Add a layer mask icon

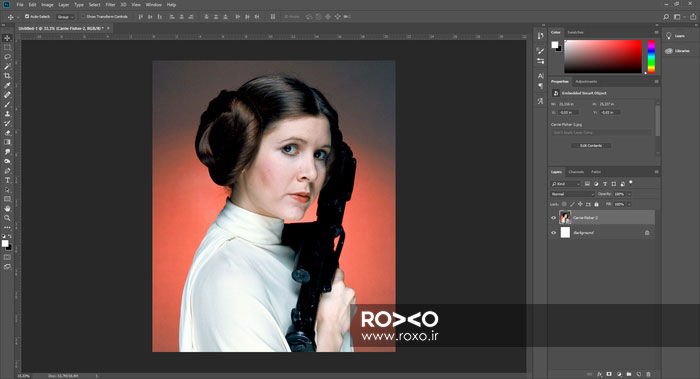(x=609, y=374)
